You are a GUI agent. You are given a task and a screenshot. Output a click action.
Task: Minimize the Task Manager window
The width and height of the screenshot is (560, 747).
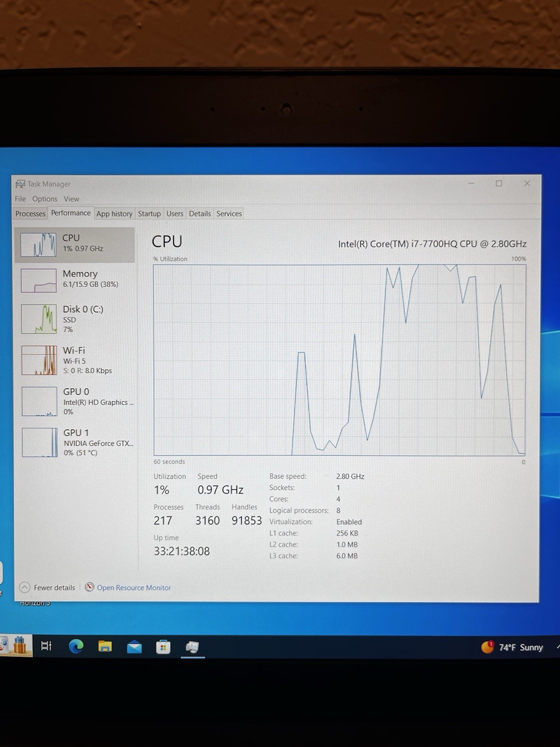tap(471, 183)
